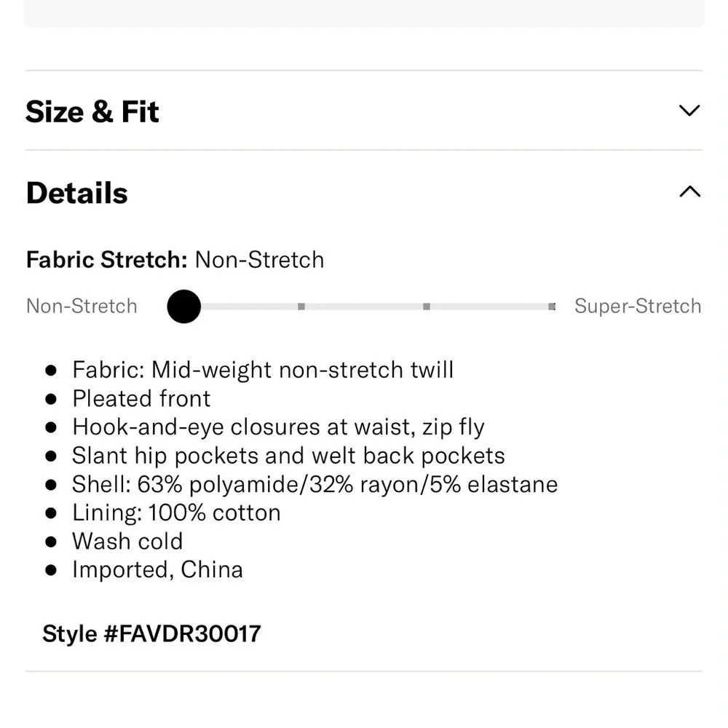Select the Mid-weight non-stretch twill line
This screenshot has height=728, width=728.
point(262,370)
